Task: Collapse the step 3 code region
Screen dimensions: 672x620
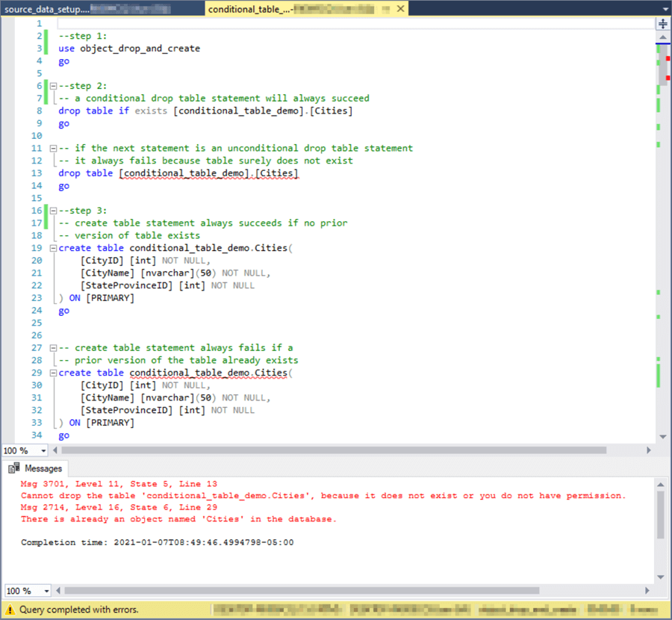Action: tap(52, 210)
